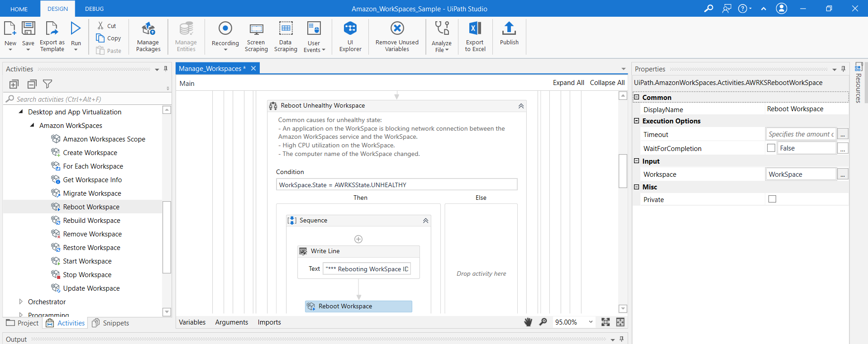Collapse the ribbon

763,9
